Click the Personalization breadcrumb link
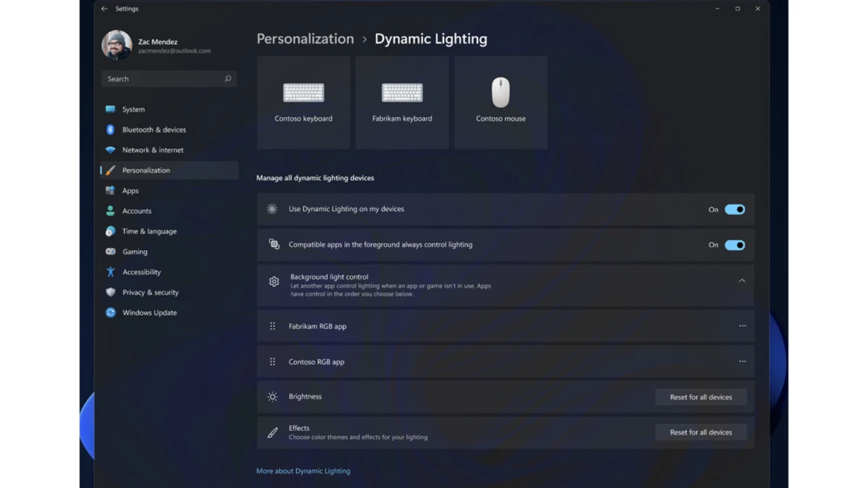 (x=305, y=39)
